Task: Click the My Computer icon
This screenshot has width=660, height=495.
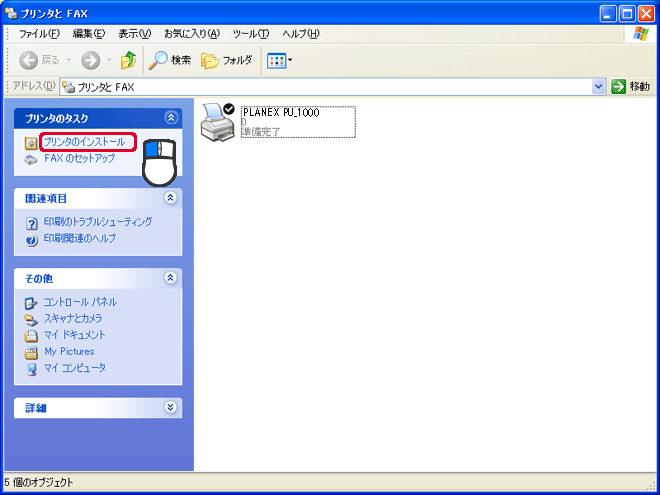Action: [x=31, y=370]
